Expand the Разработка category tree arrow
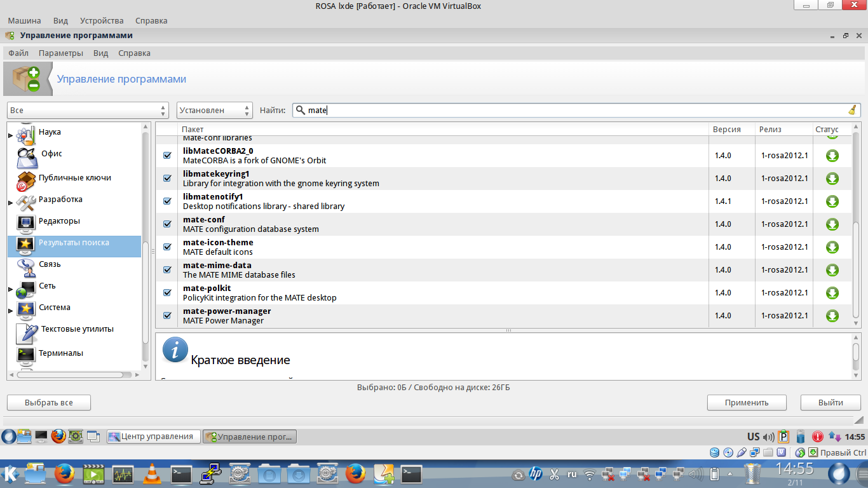The image size is (868, 488). 11,203
